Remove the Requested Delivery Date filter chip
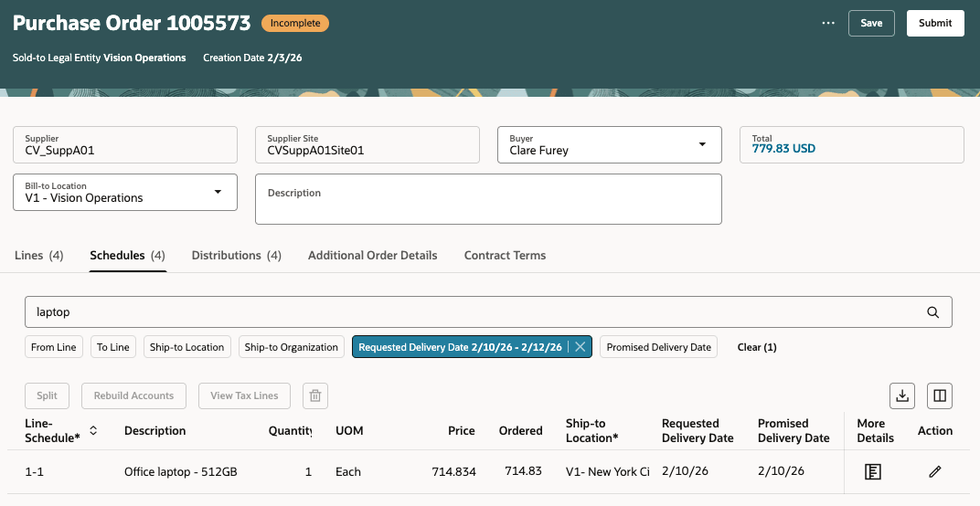The width and height of the screenshot is (980, 506). [x=580, y=347]
